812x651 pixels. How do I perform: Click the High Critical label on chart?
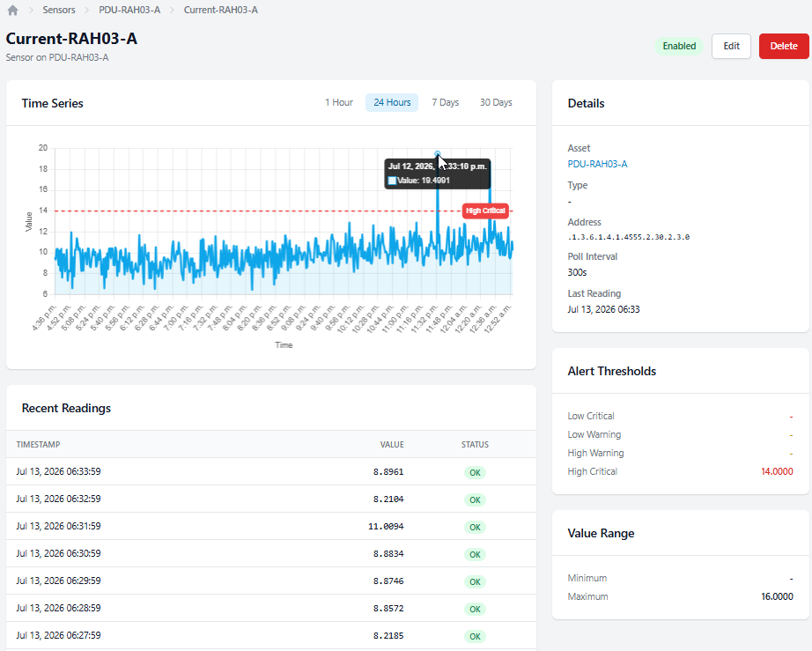tap(485, 211)
